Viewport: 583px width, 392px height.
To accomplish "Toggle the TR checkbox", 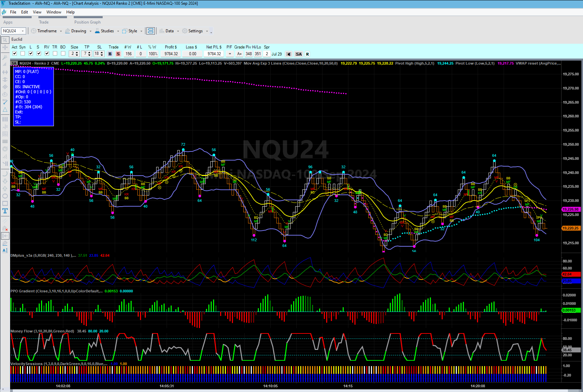I will (55, 54).
